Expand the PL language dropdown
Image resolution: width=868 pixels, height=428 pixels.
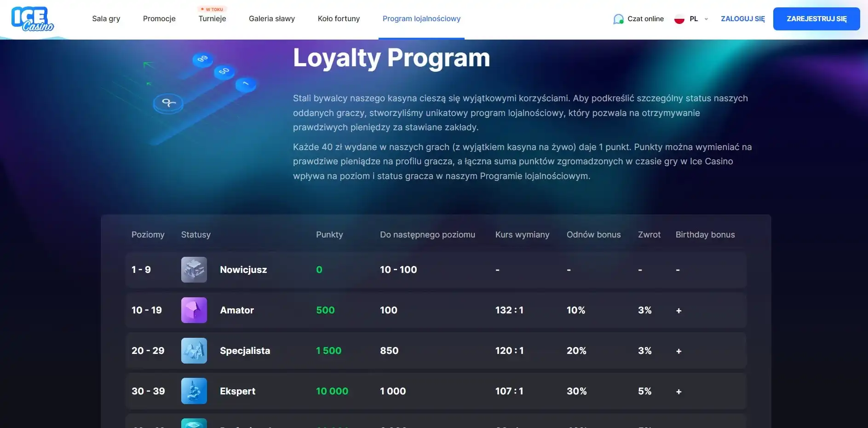pos(694,19)
